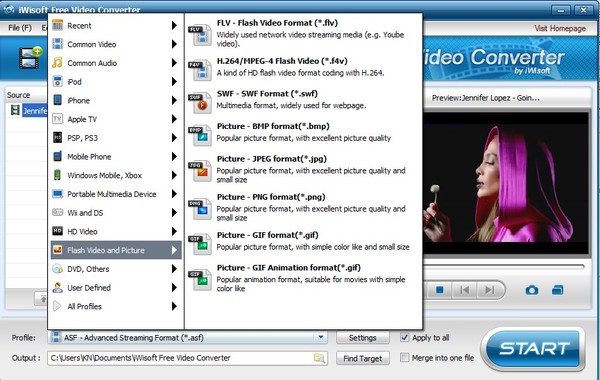Skip to next with forward button
This screenshot has width=600, height=380.
pyautogui.click(x=490, y=290)
